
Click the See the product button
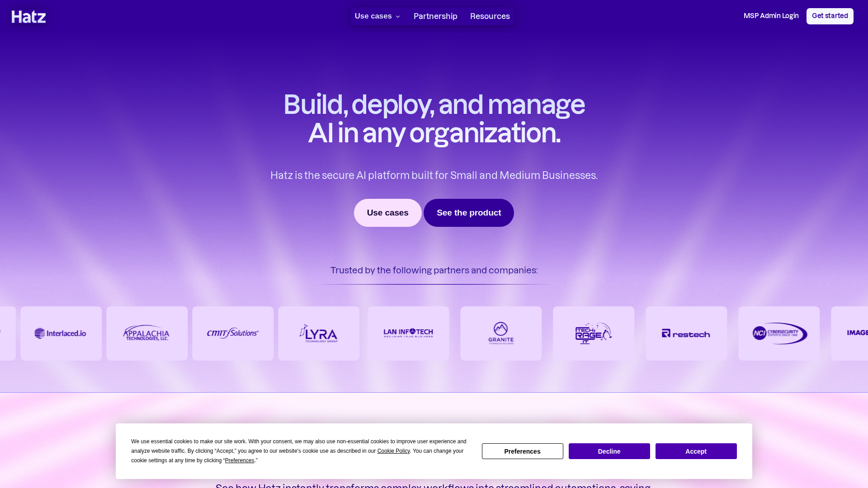(x=468, y=213)
